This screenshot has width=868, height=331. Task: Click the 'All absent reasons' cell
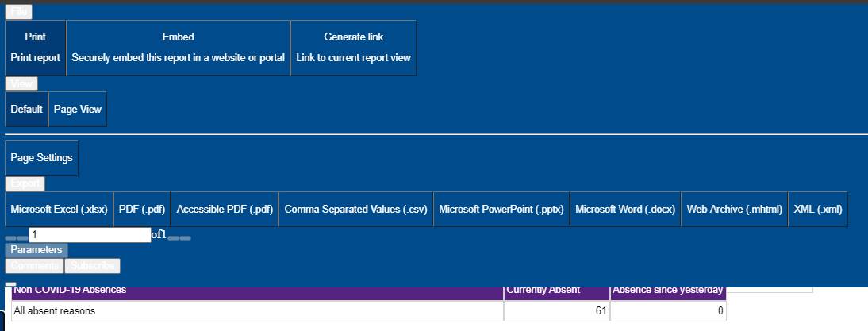coord(257,311)
